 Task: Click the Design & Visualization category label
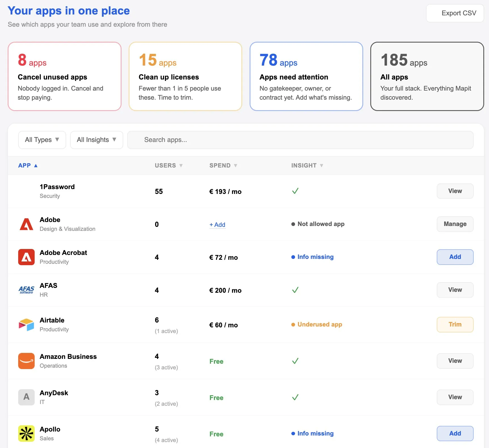[x=68, y=229]
